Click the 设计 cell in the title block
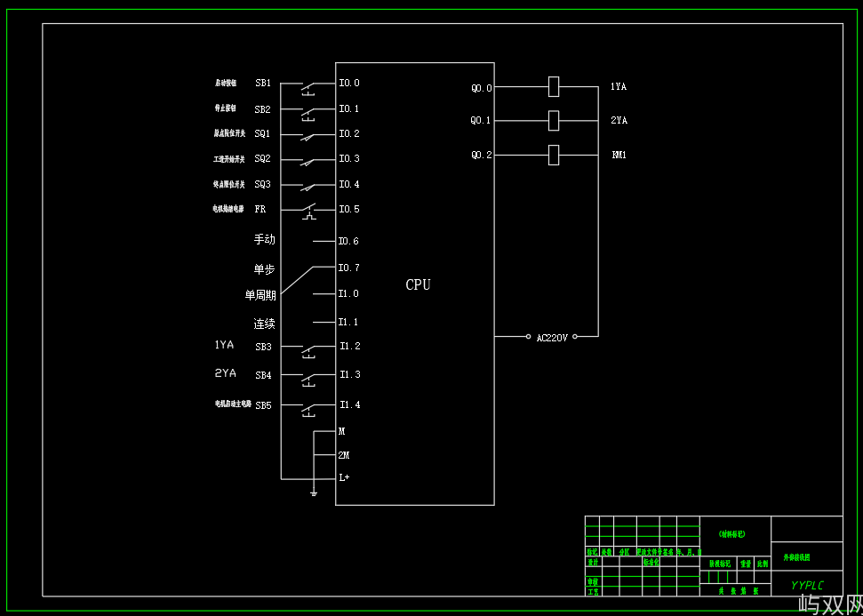The image size is (863, 616). (593, 563)
